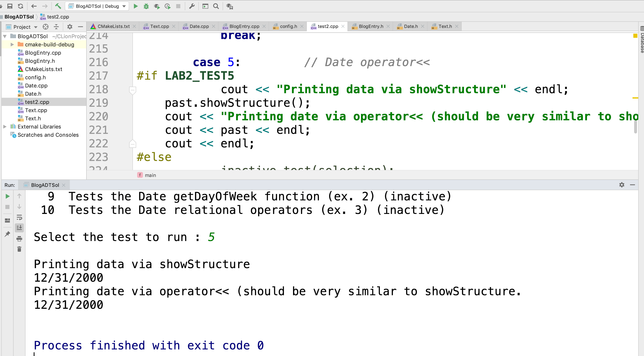644x356 pixels.
Task: Rerun BlogADTSol from Run panel
Action: (8, 196)
